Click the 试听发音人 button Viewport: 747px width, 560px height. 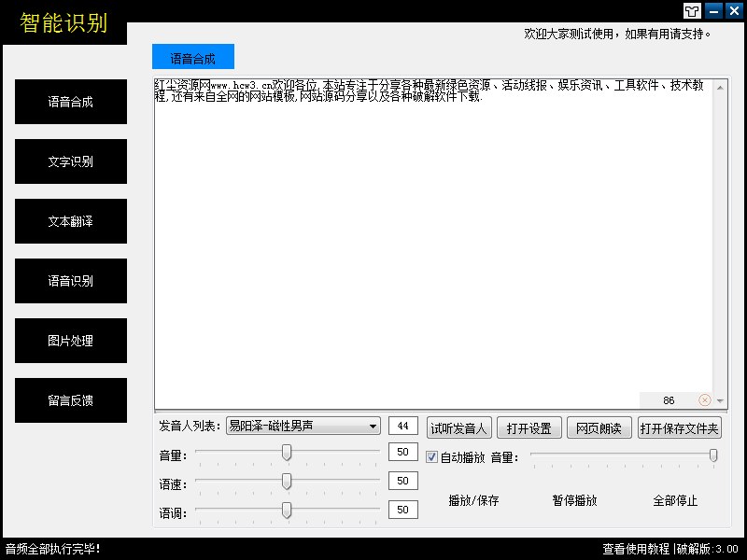point(458,427)
